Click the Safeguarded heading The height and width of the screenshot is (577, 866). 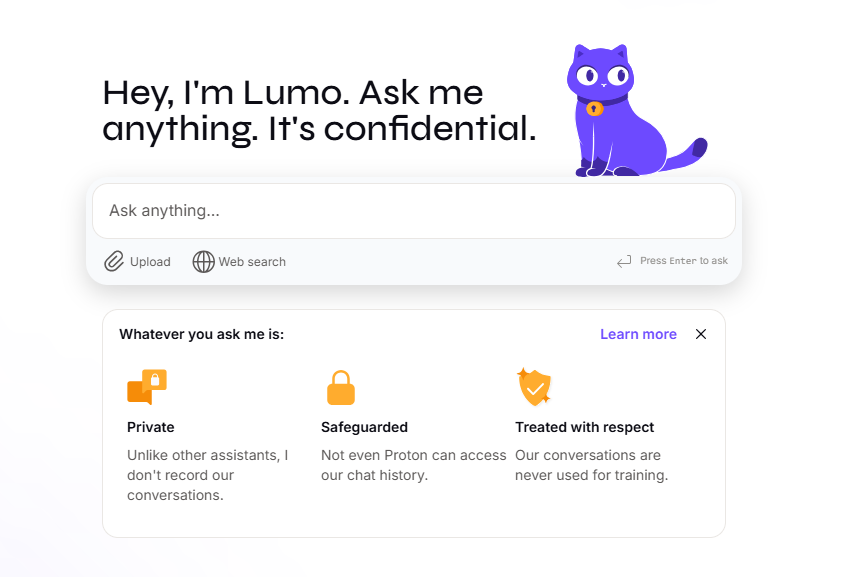point(365,427)
